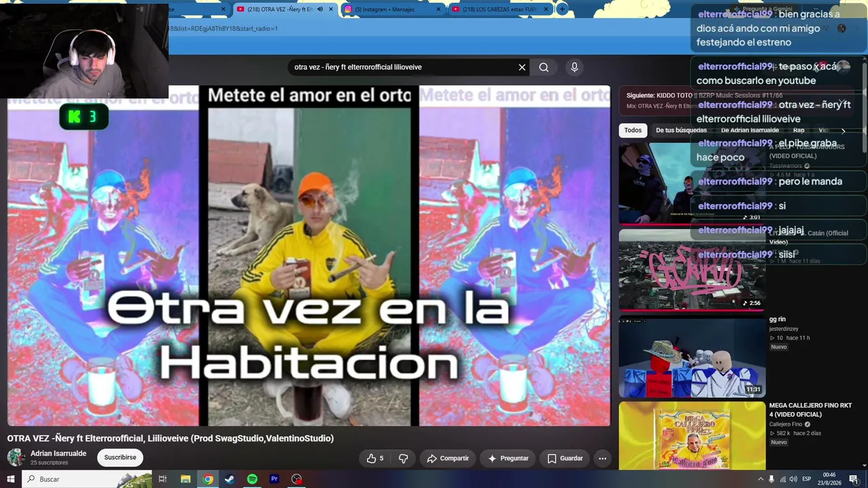
Task: Open the 3:01 suggested video thumbnail
Action: coord(692,182)
